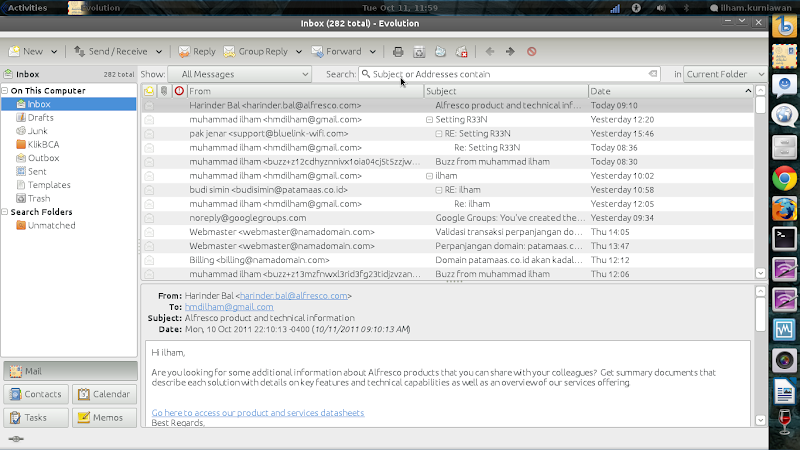Collapse the On This Computer tree
This screenshot has height=450, width=800.
click(5, 91)
